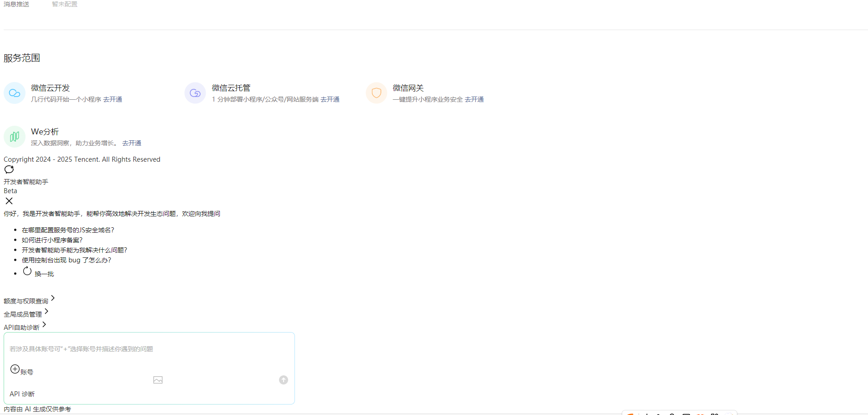The image size is (868, 415).
Task: Open the API自助诊断 shortcut
Action: pos(21,328)
